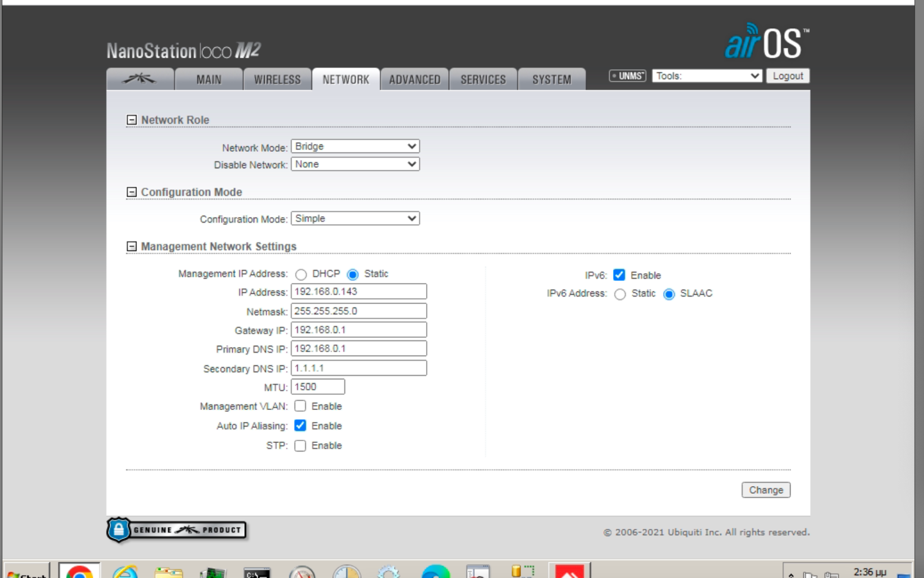Open the Disable Network dropdown
The image size is (924, 578).
click(355, 164)
